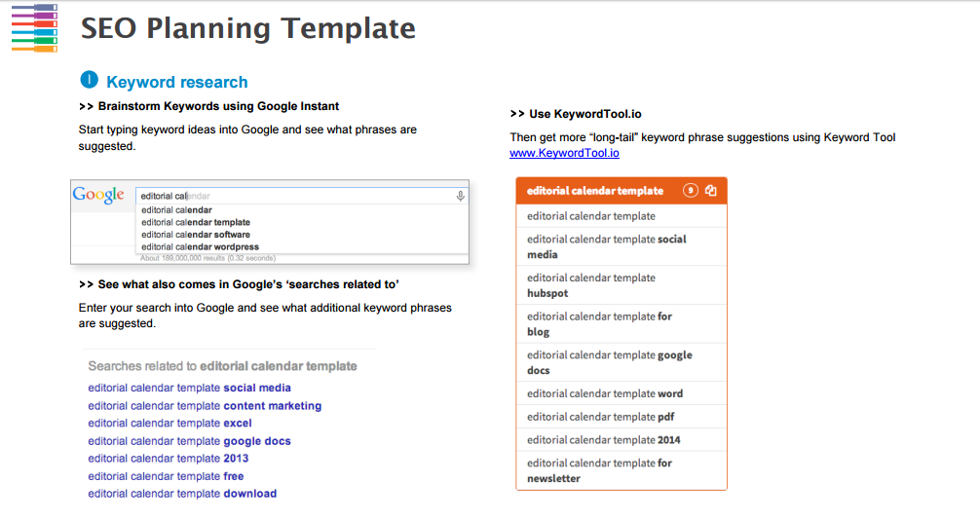Viewport: 980px width, 520px height.
Task: Select KeywordTool row ending 'word'
Action: [x=622, y=393]
